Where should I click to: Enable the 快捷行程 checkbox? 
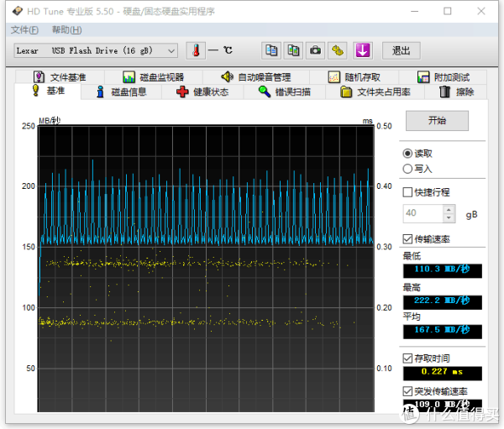408,191
